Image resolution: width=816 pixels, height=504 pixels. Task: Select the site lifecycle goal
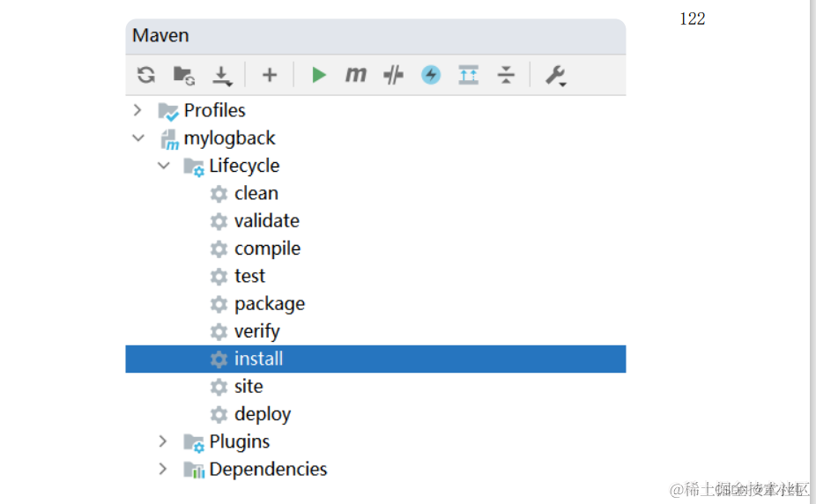coord(249,387)
